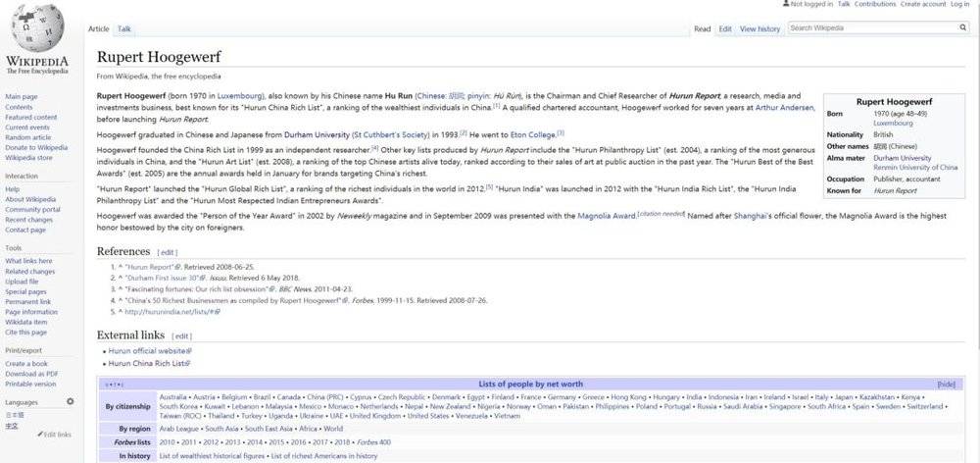980x463 pixels.
Task: Click edit beside References heading
Action: pyautogui.click(x=169, y=252)
